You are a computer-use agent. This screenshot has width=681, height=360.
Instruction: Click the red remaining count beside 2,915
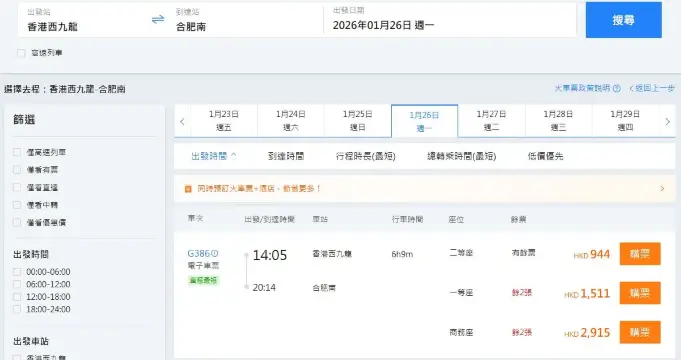pos(522,333)
